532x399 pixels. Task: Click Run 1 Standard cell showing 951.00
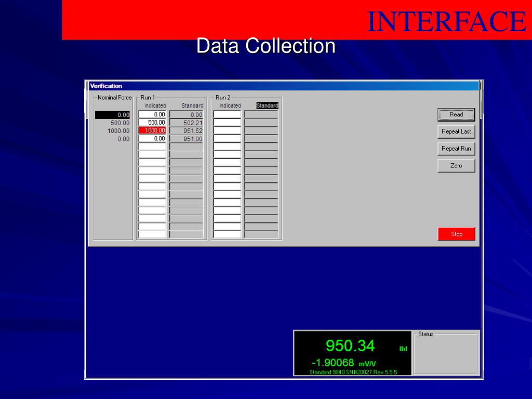pos(187,139)
